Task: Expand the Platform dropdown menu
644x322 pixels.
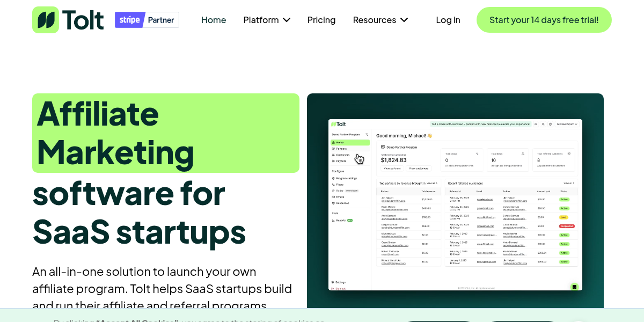Action: click(267, 20)
